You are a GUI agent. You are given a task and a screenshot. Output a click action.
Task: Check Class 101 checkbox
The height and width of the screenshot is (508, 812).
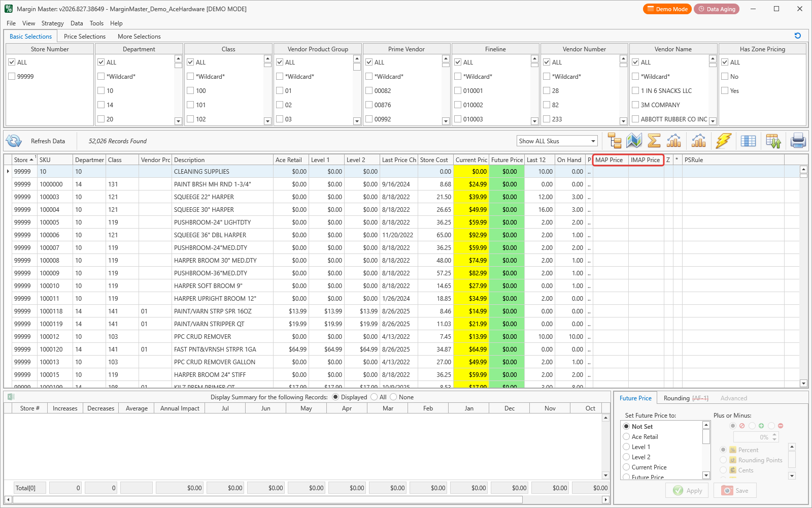[x=190, y=105]
